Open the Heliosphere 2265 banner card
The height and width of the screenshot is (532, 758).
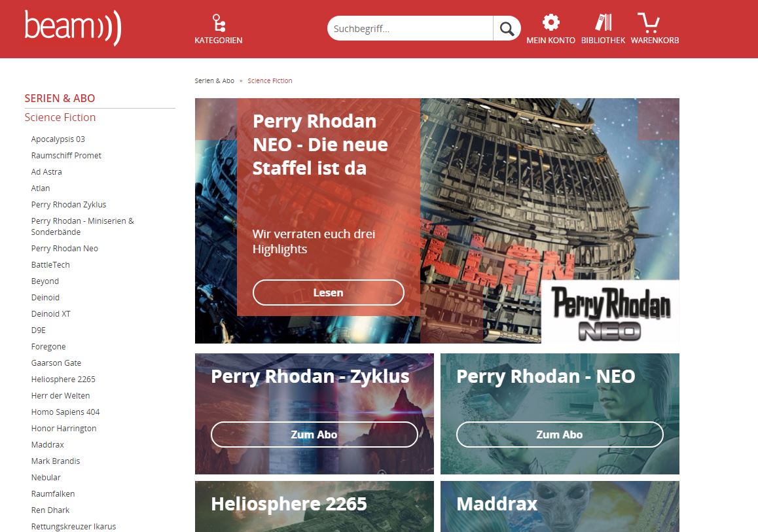[x=314, y=506]
